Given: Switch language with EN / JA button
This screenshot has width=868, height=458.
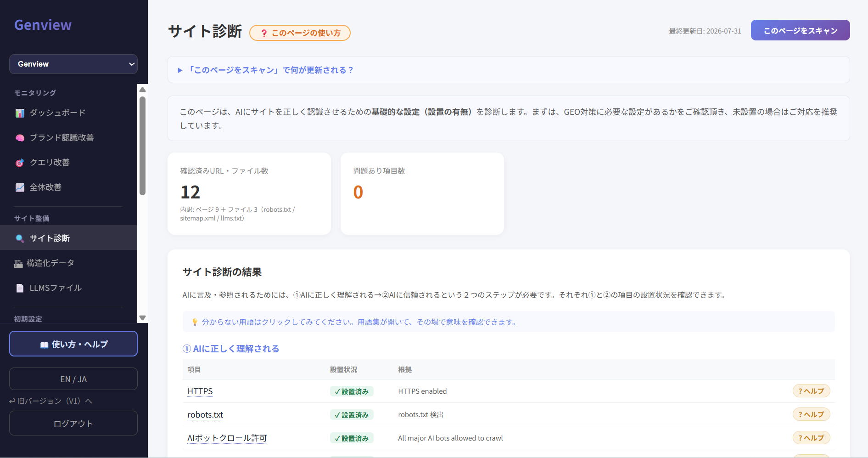Looking at the screenshot, I should 73,379.
